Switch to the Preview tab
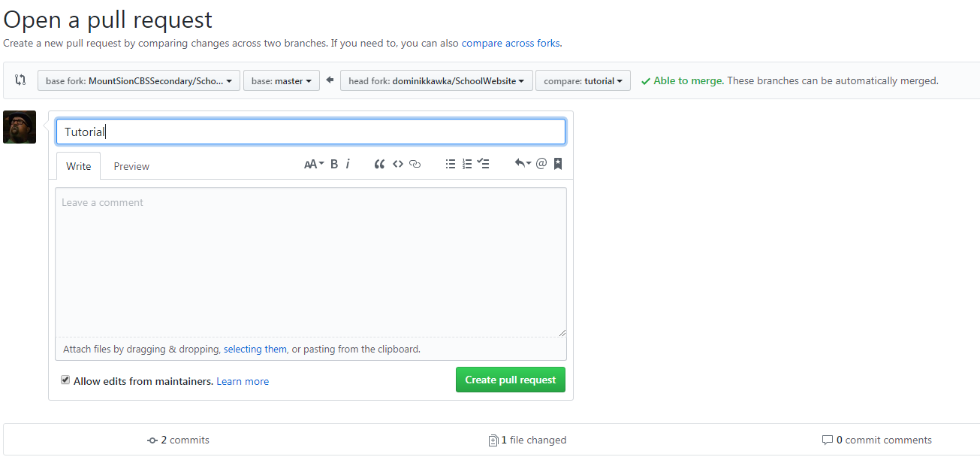 (x=131, y=166)
